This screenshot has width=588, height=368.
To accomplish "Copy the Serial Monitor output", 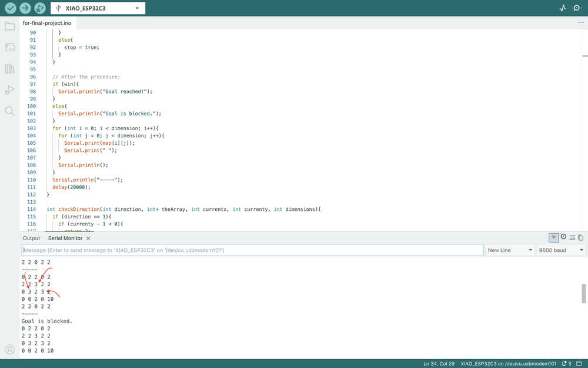I will [x=580, y=237].
